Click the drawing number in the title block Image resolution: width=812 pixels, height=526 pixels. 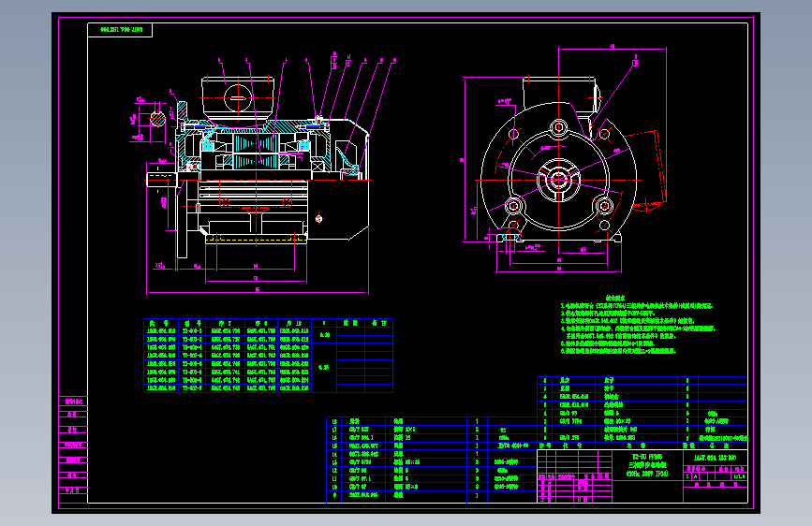[x=716, y=458]
